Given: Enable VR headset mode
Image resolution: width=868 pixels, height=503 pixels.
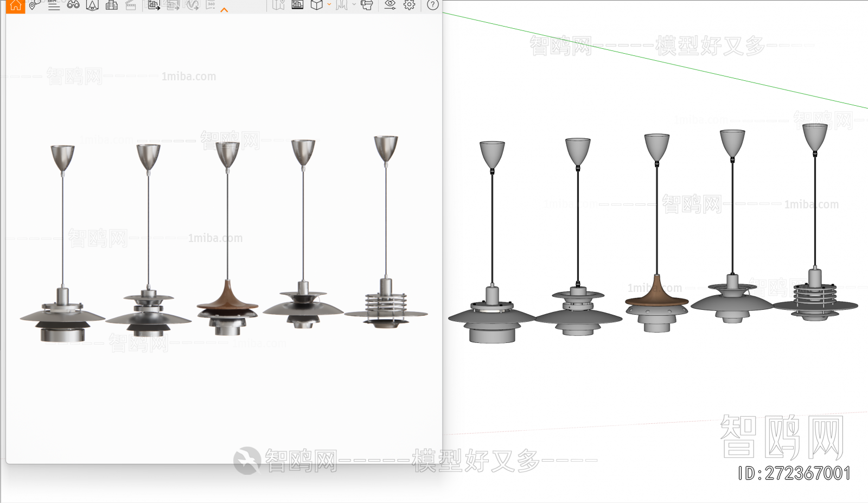Looking at the screenshot, I should (x=368, y=6).
